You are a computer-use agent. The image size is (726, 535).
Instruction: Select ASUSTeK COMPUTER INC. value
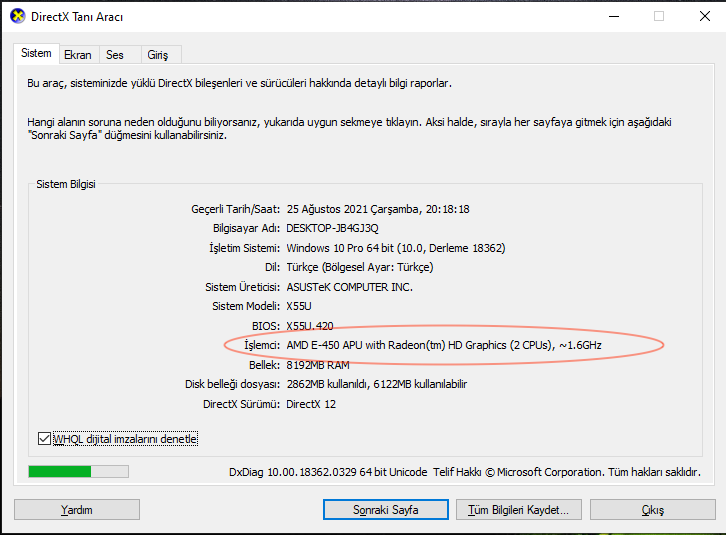point(350,287)
